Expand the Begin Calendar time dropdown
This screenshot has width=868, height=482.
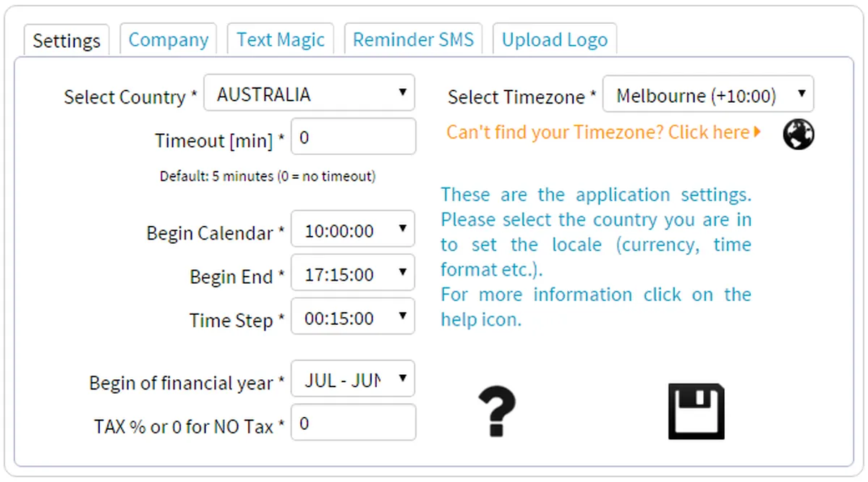353,231
